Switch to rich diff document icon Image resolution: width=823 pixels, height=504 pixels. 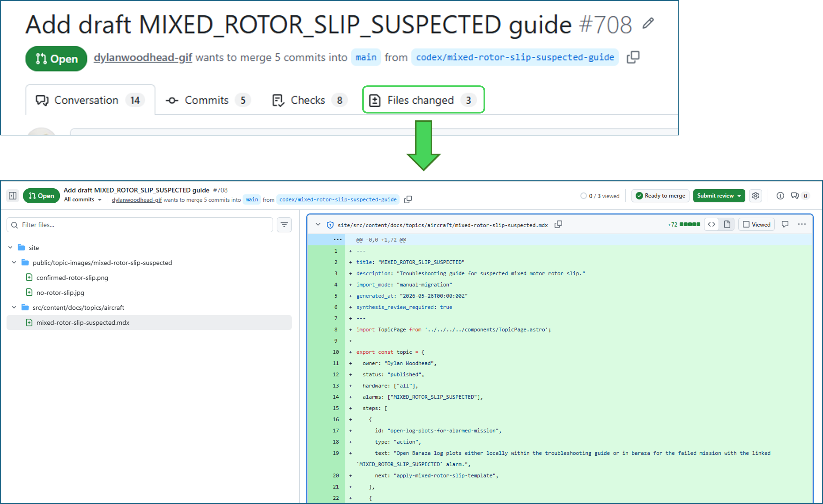[727, 225]
